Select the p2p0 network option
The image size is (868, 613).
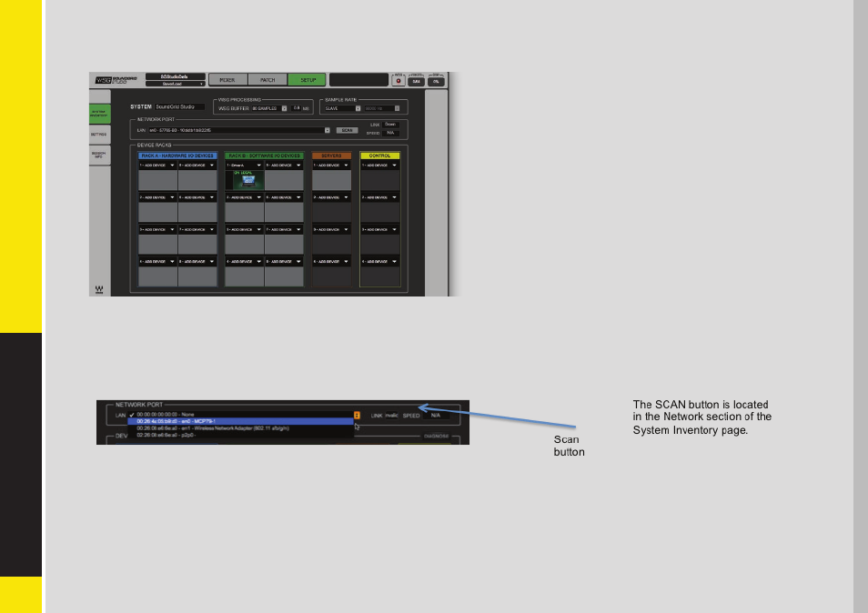(240, 435)
